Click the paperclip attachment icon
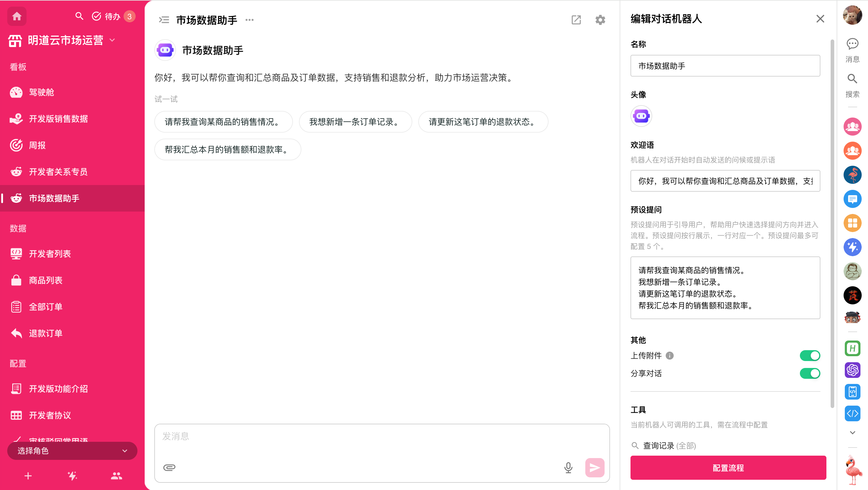 point(169,467)
